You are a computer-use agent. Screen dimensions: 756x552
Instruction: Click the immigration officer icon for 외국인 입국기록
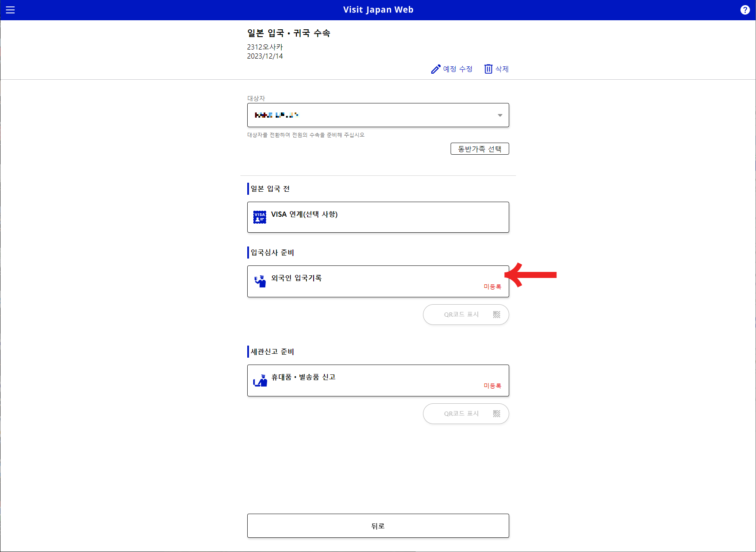click(x=260, y=281)
